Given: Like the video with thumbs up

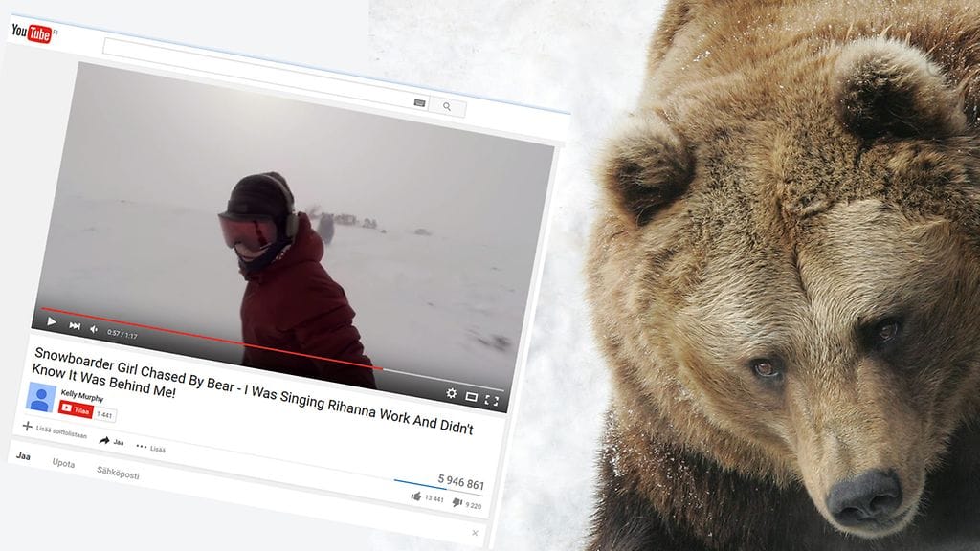Looking at the screenshot, I should click(x=416, y=496).
